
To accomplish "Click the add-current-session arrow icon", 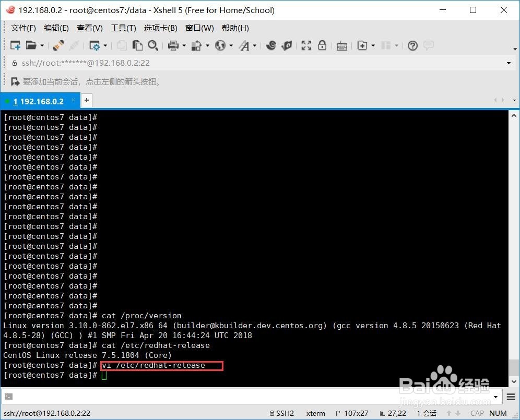I will (x=15, y=81).
